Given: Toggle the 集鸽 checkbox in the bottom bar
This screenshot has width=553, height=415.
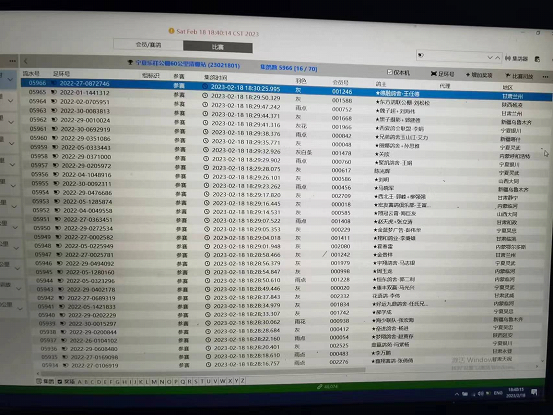Looking at the screenshot, I should pyautogui.click(x=39, y=381).
